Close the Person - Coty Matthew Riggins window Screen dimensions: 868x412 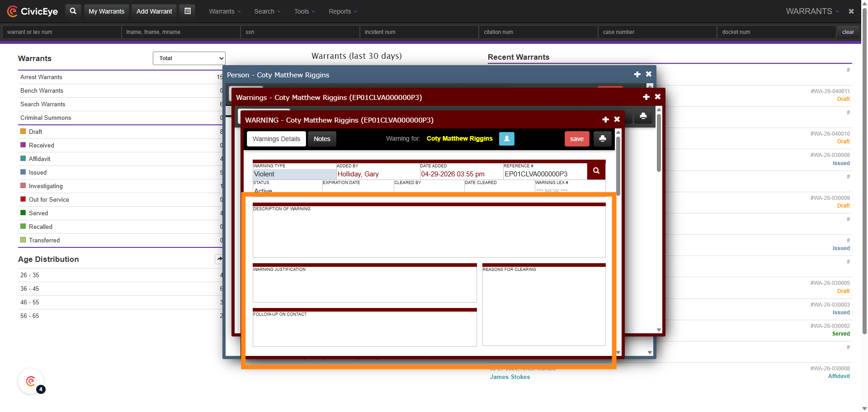(x=649, y=74)
